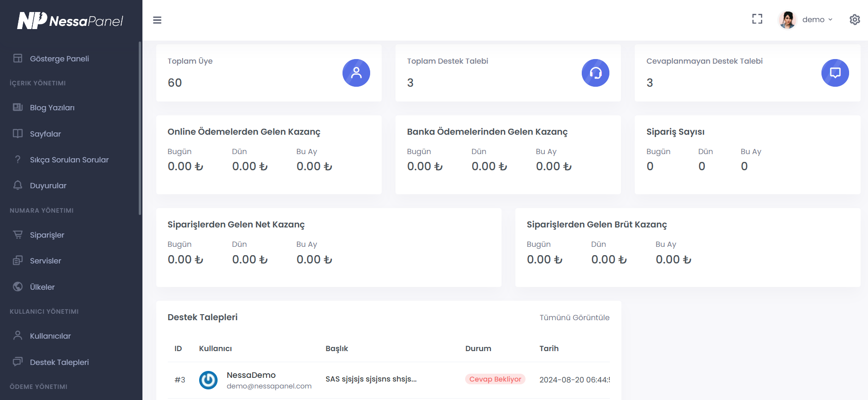The height and width of the screenshot is (400, 868).
Task: Click the Cevaplanmayan Destek Talebi chat icon
Action: (835, 73)
